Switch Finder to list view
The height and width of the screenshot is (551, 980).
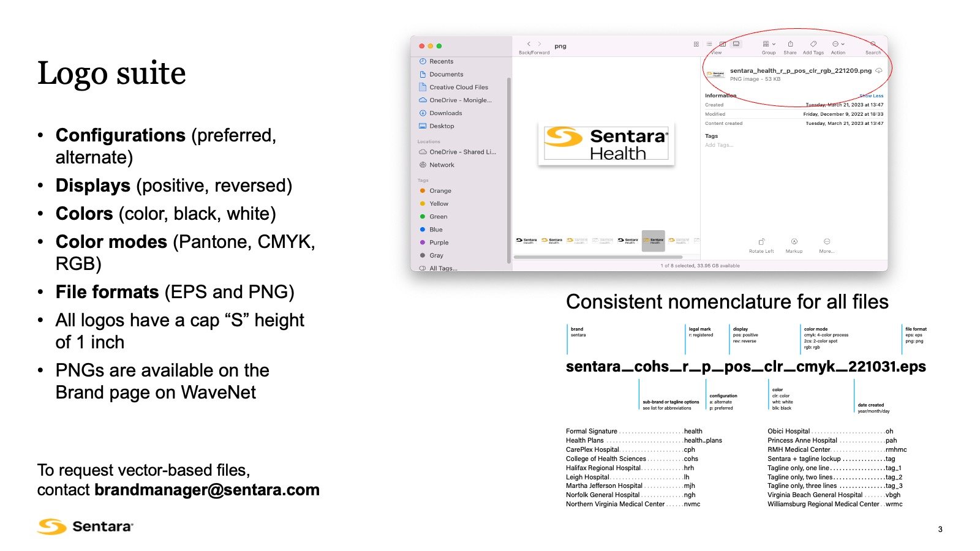pos(709,44)
